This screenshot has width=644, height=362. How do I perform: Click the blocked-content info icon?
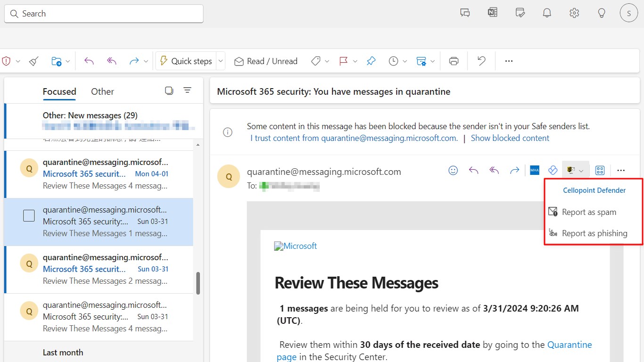[x=228, y=132]
